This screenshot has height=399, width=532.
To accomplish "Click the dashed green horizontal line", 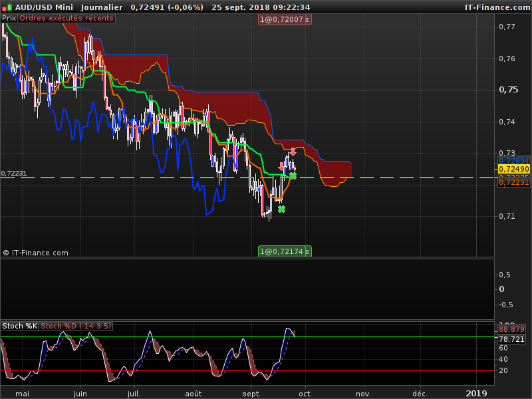I will (247, 178).
